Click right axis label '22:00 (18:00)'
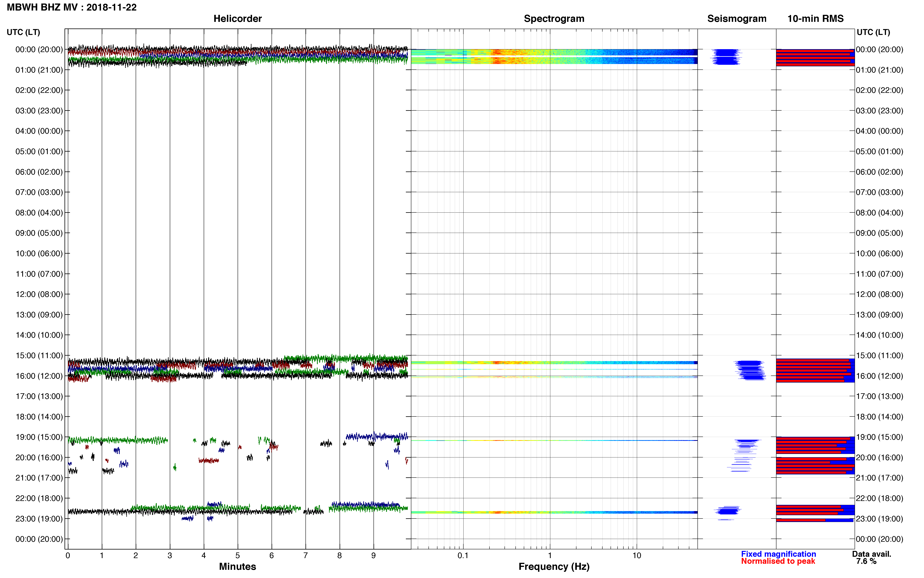 (x=879, y=498)
